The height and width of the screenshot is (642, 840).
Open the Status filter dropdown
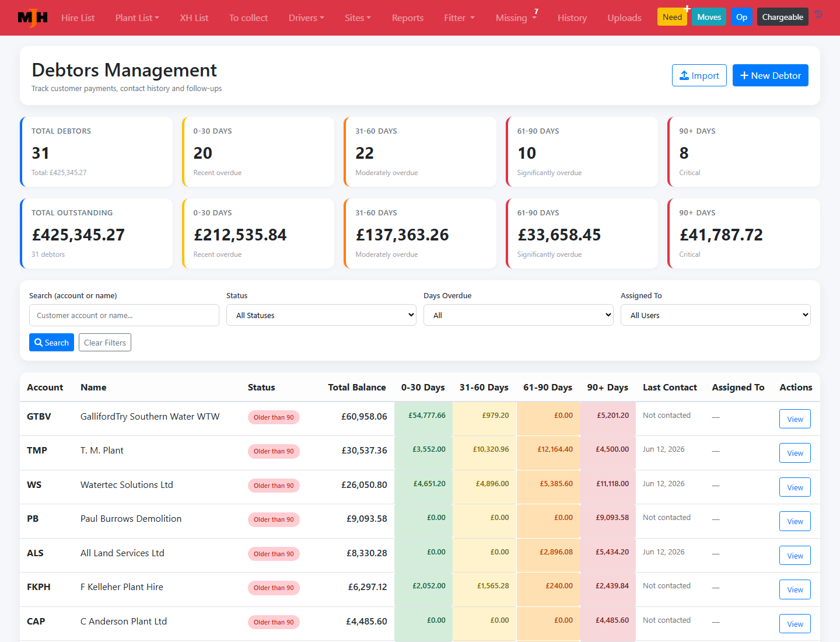pyautogui.click(x=321, y=315)
